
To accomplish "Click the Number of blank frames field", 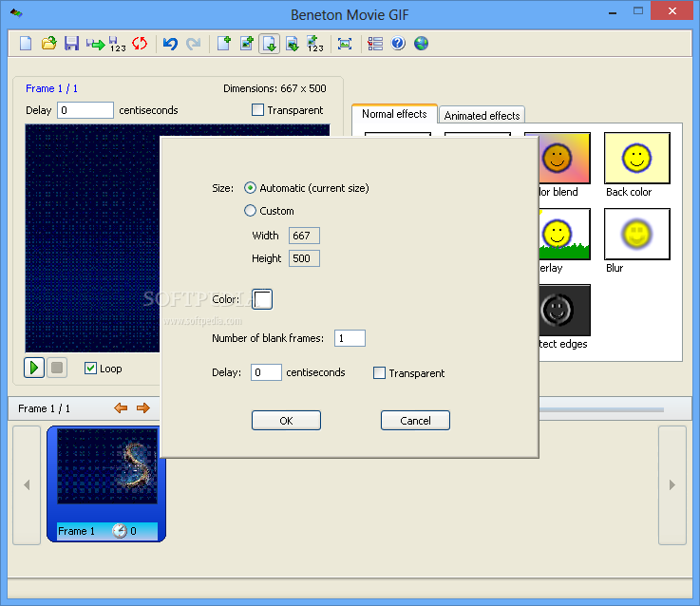I will click(x=350, y=338).
